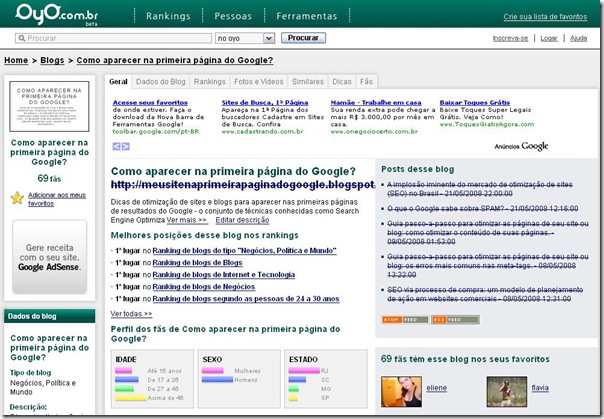Image resolution: width=604 pixels, height=419 pixels.
Task: Click 'Dados do blog' sidebar header
Action: [x=49, y=316]
